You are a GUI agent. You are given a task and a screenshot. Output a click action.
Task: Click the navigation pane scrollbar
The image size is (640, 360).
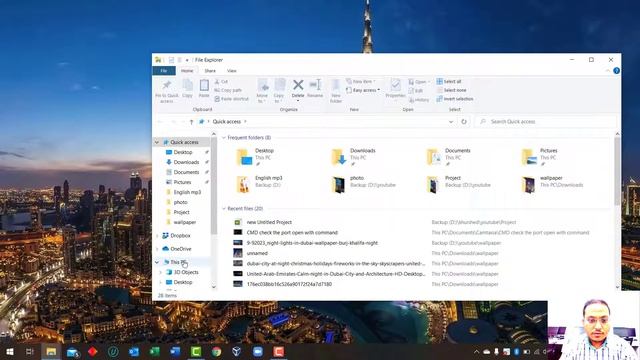coord(213,186)
